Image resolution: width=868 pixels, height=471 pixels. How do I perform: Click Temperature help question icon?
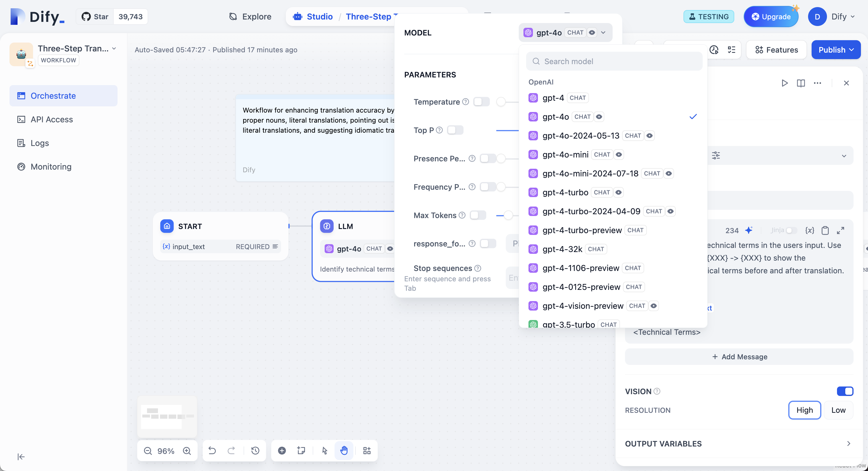click(466, 102)
